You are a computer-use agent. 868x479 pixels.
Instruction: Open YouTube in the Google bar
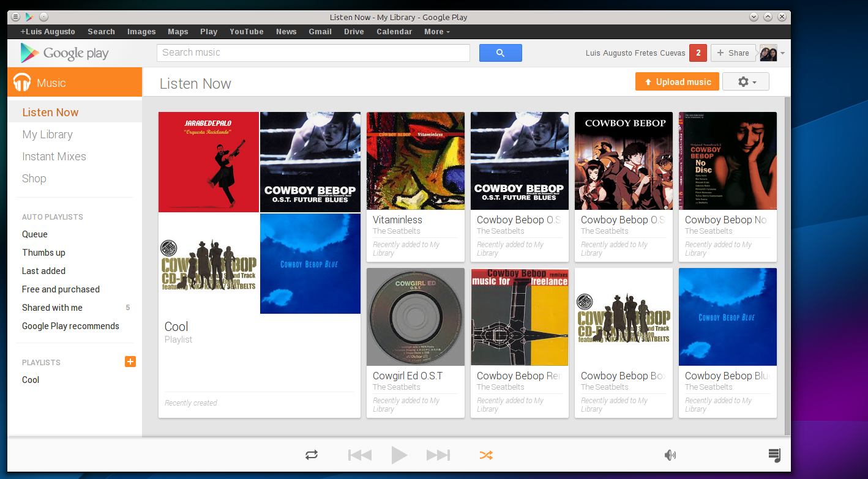247,32
